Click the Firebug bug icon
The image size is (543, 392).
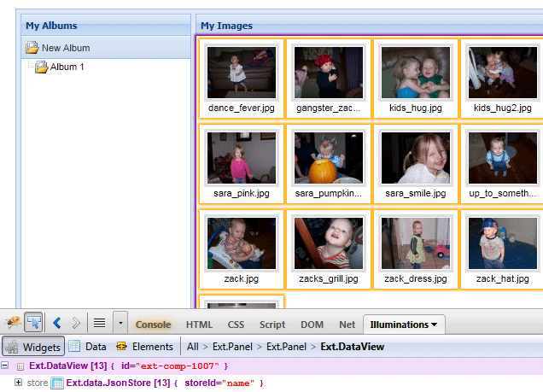click(x=13, y=323)
